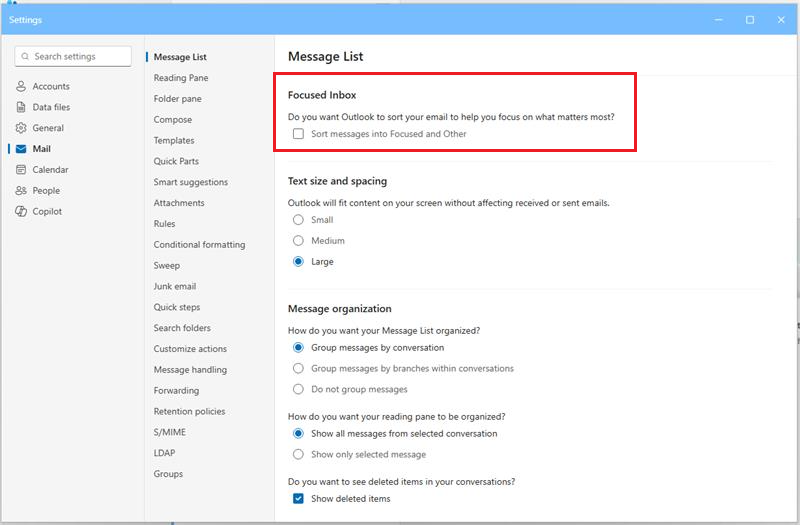Open Rules settings
This screenshot has height=525, width=800.
pos(164,224)
